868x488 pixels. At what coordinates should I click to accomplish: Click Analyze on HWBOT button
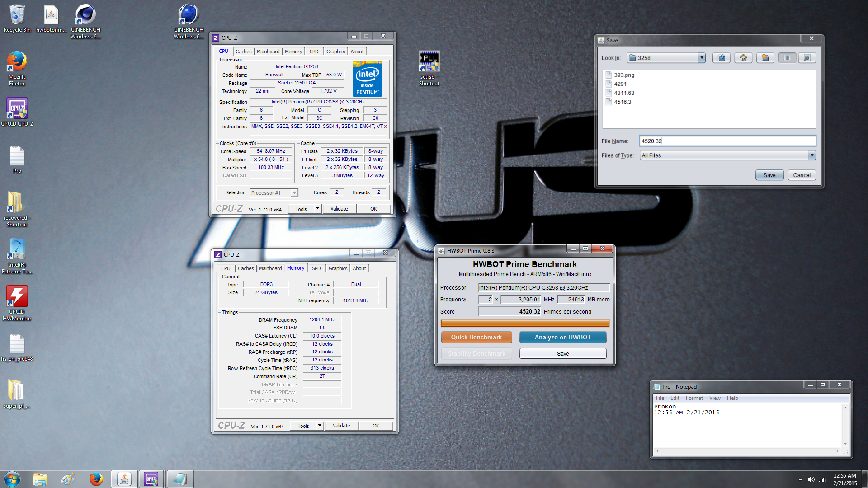(x=562, y=337)
